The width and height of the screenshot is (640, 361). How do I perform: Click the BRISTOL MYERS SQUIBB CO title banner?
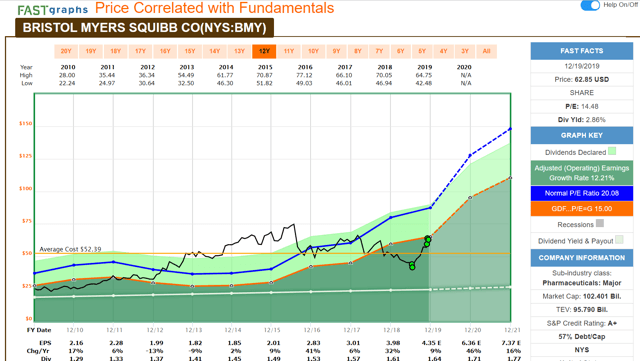[144, 28]
